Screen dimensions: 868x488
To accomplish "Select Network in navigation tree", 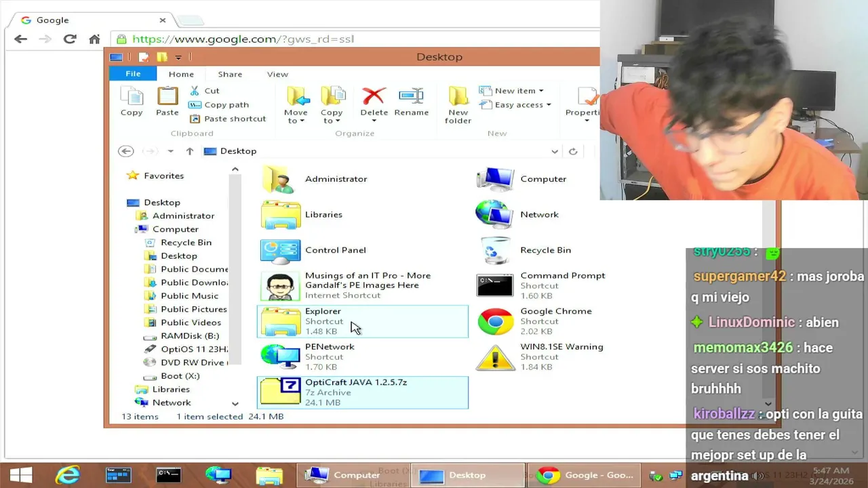I will (x=172, y=402).
